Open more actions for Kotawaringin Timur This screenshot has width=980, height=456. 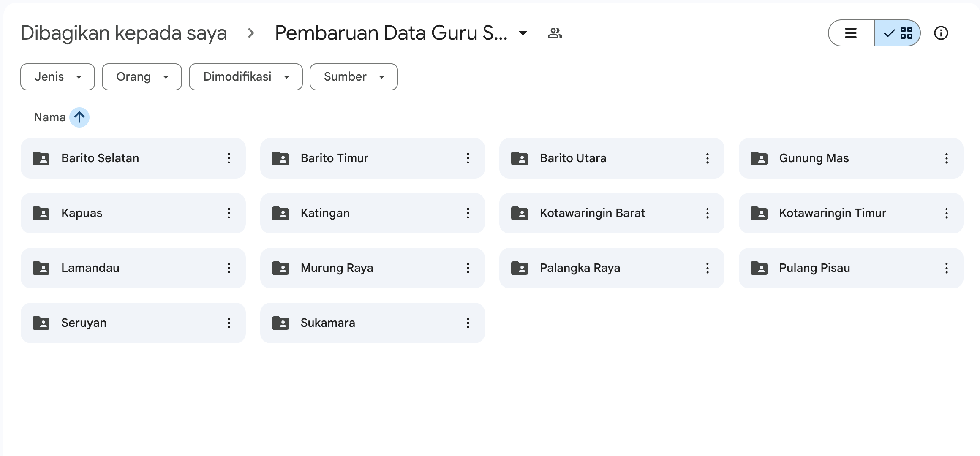pyautogui.click(x=946, y=213)
